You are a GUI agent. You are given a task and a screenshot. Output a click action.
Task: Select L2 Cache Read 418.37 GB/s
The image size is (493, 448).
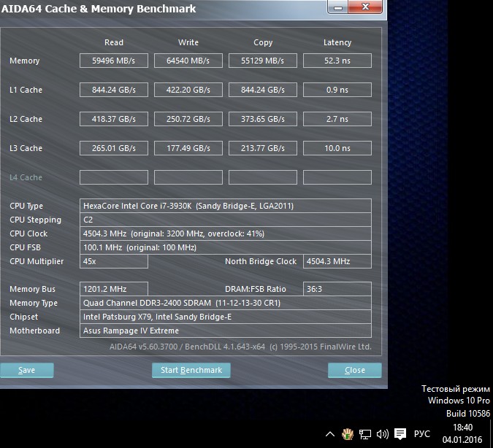tap(114, 119)
